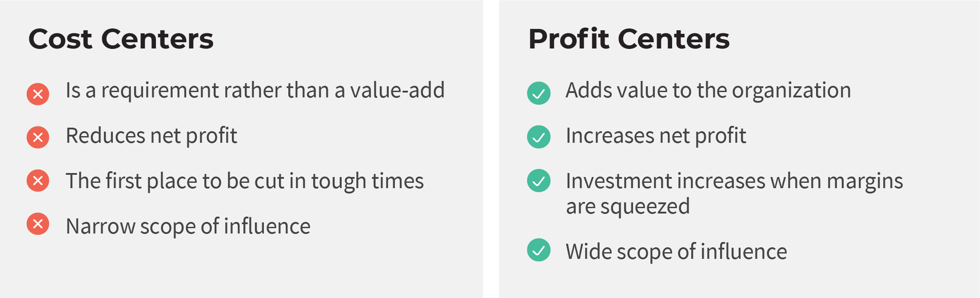The image size is (980, 298).
Task: Click the 'Reduces net profit' text
Action: click(151, 136)
